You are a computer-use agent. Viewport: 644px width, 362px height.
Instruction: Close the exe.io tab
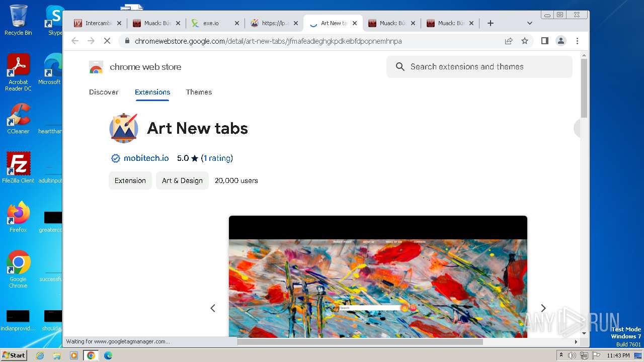(x=237, y=23)
